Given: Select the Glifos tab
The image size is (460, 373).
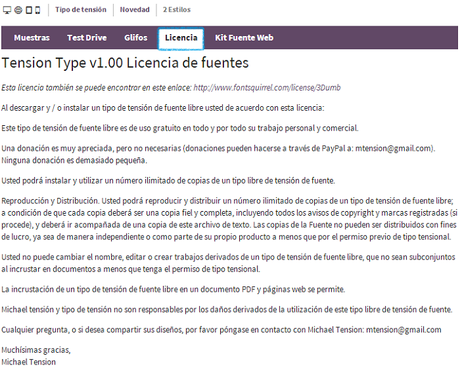Looking at the screenshot, I should [136, 38].
